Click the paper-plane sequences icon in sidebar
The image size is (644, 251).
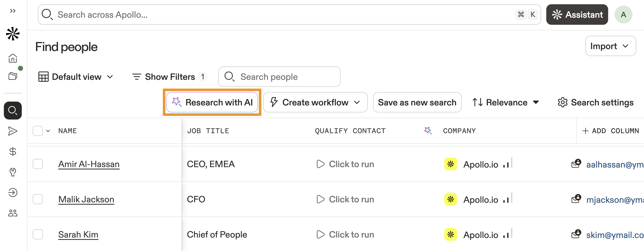coord(13,131)
